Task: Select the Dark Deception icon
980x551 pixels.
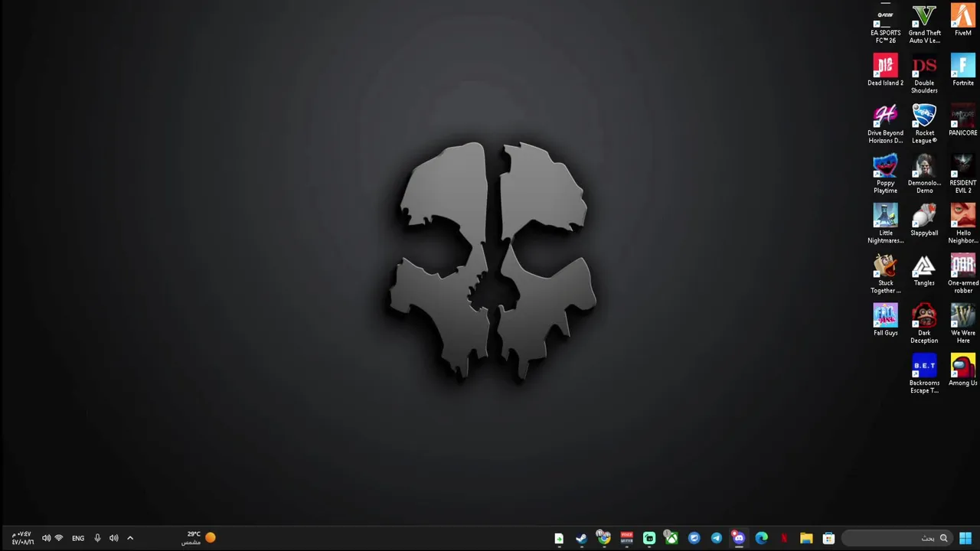Action: [x=924, y=324]
